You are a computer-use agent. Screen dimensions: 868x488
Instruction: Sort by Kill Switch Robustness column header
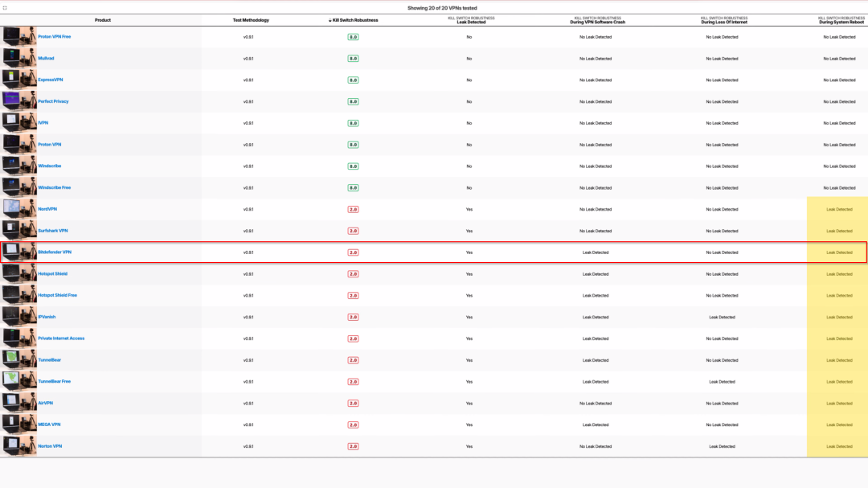353,20
